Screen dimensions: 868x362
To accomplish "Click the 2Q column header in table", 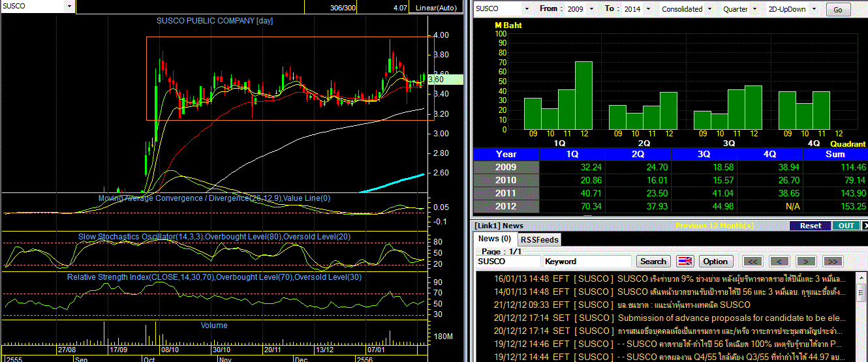I will click(x=638, y=154).
